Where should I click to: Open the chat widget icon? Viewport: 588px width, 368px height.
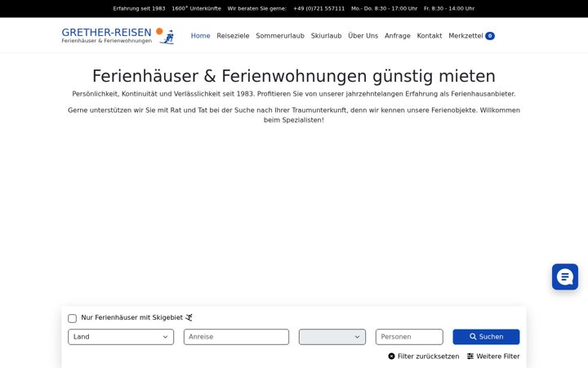click(x=565, y=276)
